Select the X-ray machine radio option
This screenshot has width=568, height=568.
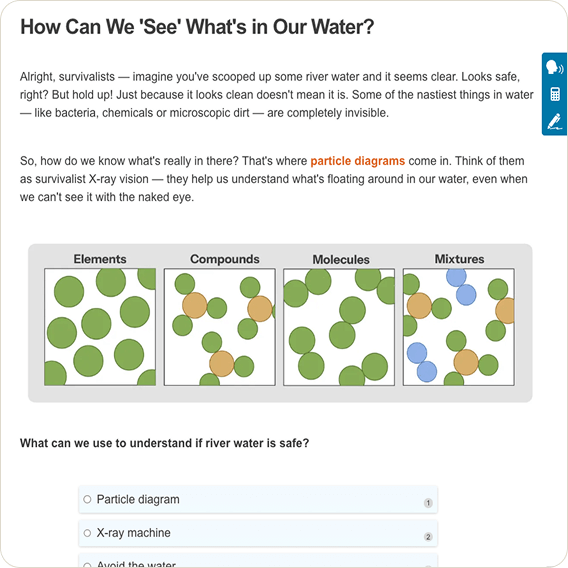87,533
